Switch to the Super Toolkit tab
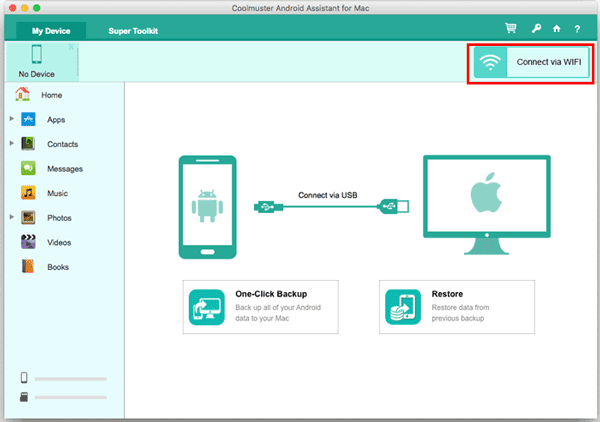 point(133,31)
